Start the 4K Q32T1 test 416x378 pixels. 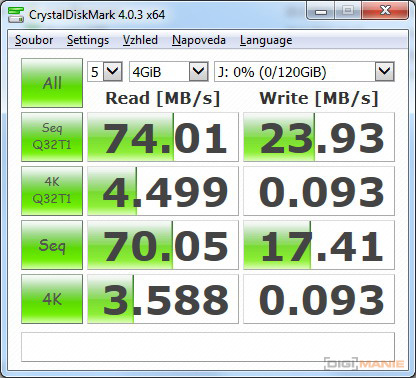[x=52, y=191]
